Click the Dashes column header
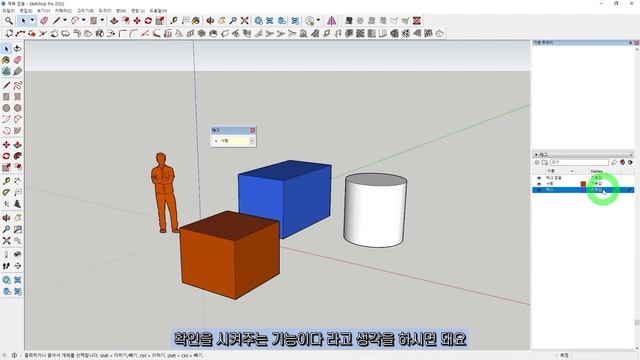The image size is (640, 360). pyautogui.click(x=597, y=171)
